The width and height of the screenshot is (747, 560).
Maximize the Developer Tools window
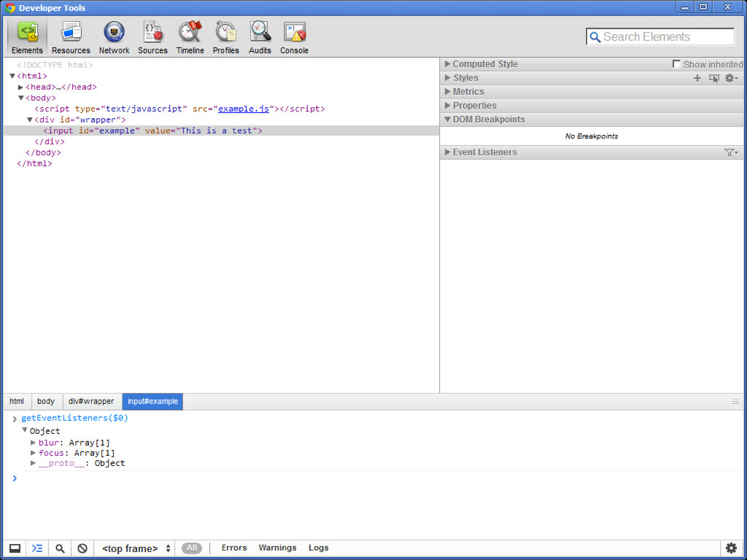point(703,7)
